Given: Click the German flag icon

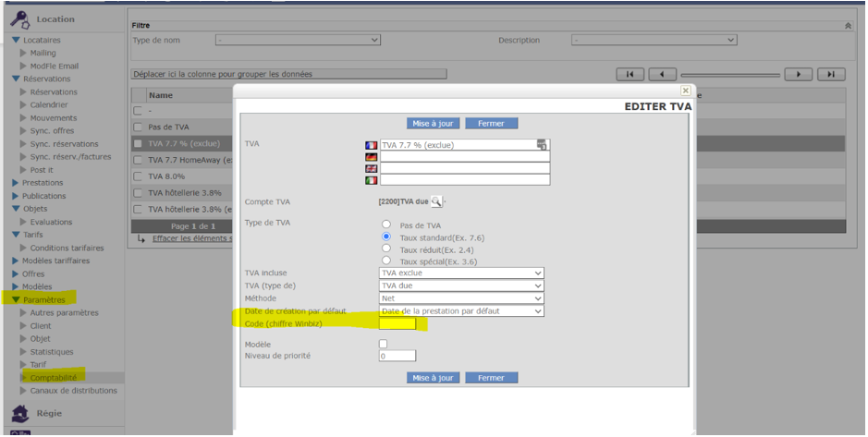Looking at the screenshot, I should click(x=372, y=157).
